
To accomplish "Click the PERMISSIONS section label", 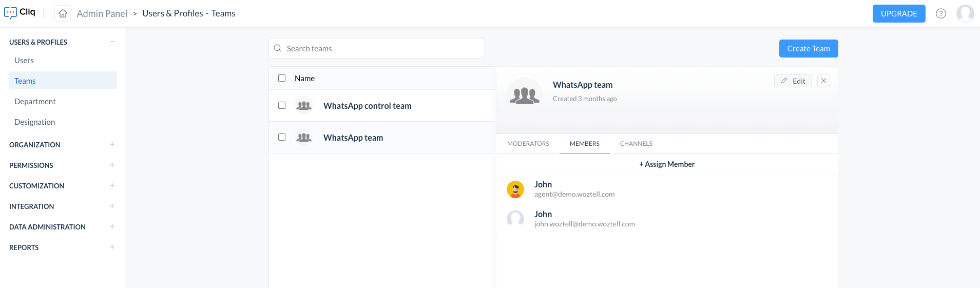I will click(x=31, y=165).
